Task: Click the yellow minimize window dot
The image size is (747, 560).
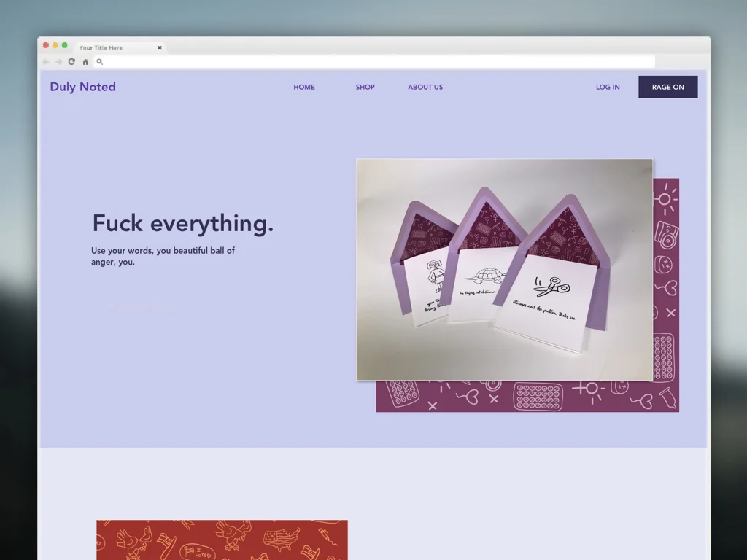Action: coord(55,45)
